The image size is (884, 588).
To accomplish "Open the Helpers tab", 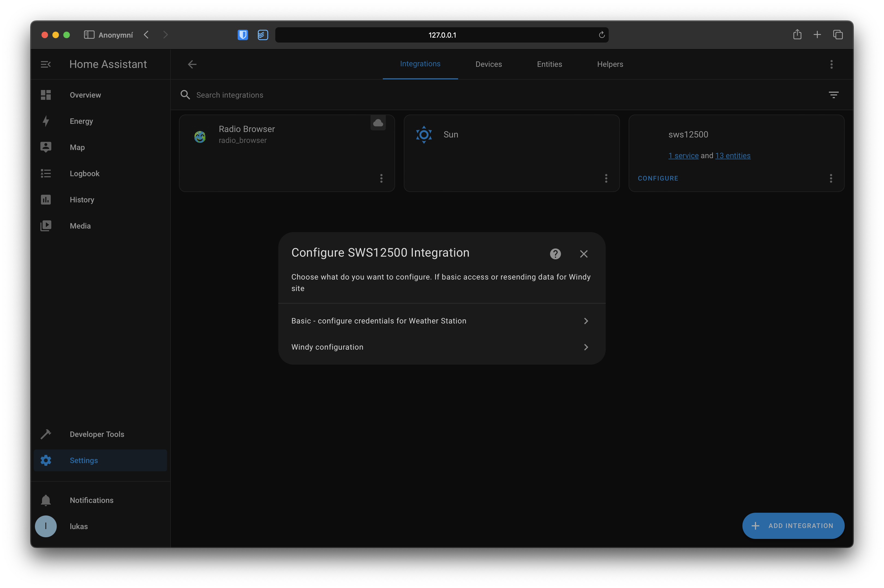I will click(x=610, y=64).
